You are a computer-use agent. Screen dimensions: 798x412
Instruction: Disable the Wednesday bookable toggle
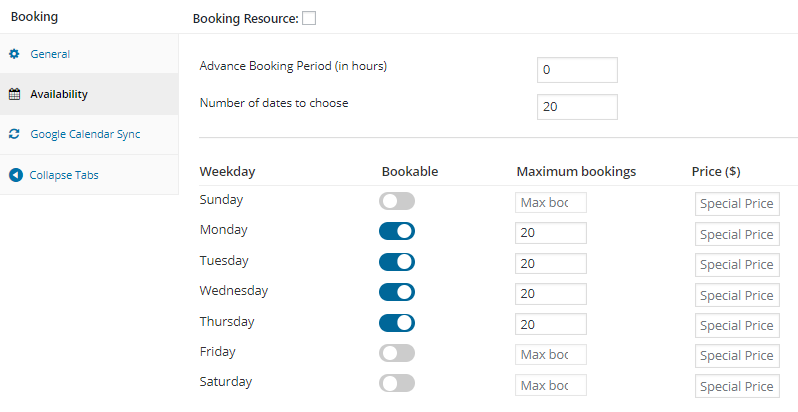pos(396,293)
